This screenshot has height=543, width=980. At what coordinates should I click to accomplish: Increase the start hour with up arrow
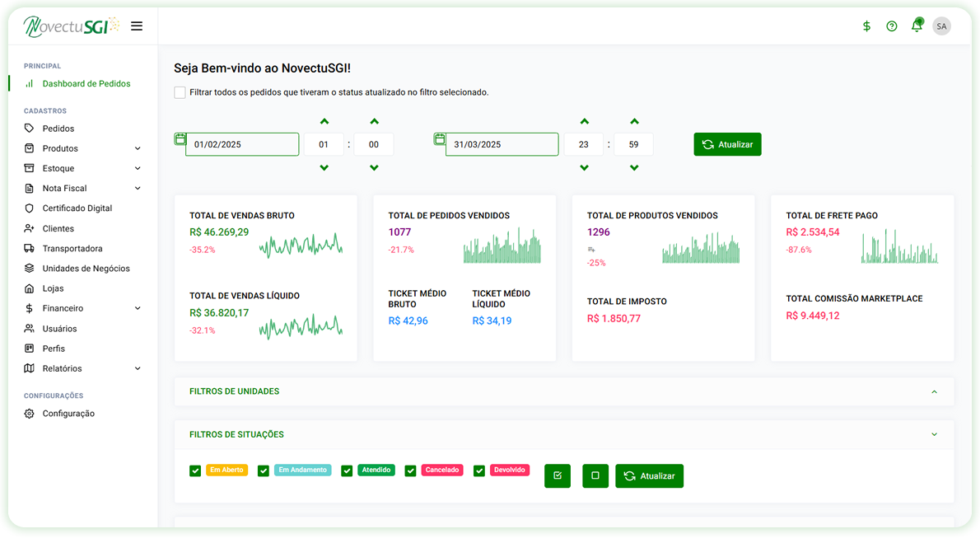click(x=324, y=121)
